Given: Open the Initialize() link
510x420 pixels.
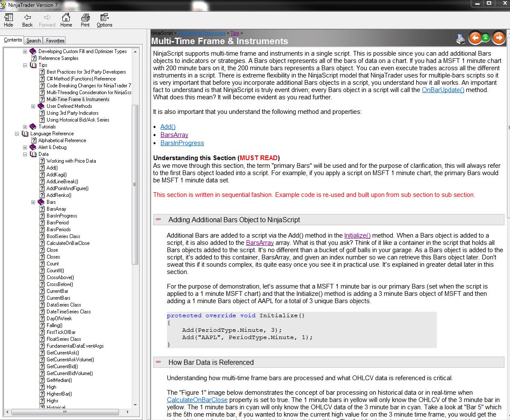Looking at the screenshot, I should 357,235.
